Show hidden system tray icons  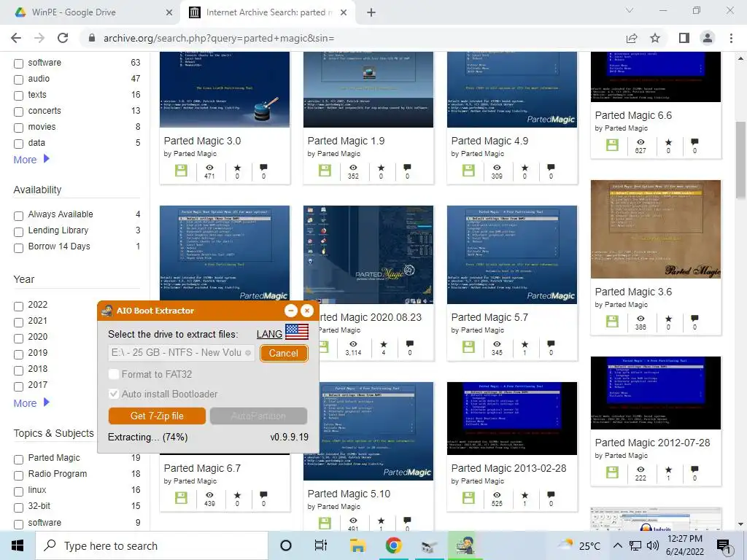(x=617, y=545)
